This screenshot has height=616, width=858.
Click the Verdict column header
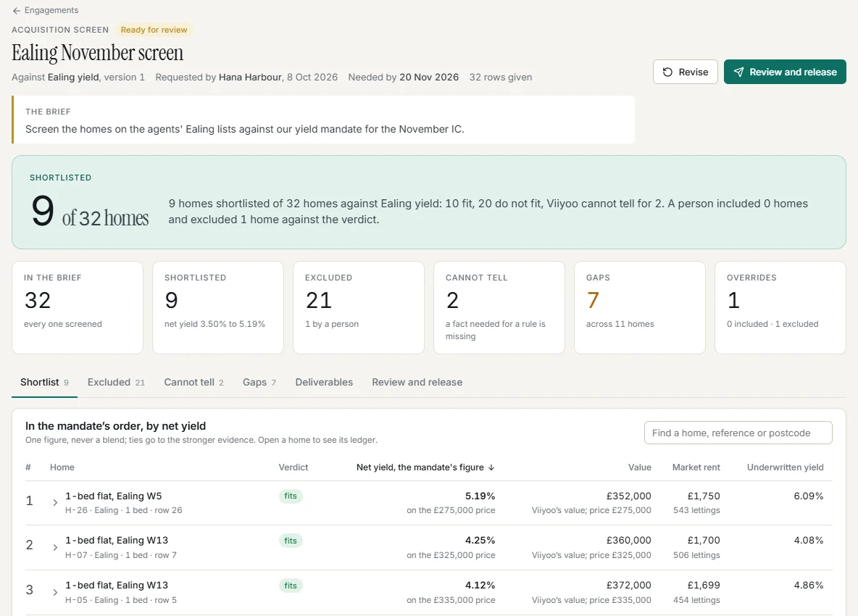[293, 467]
